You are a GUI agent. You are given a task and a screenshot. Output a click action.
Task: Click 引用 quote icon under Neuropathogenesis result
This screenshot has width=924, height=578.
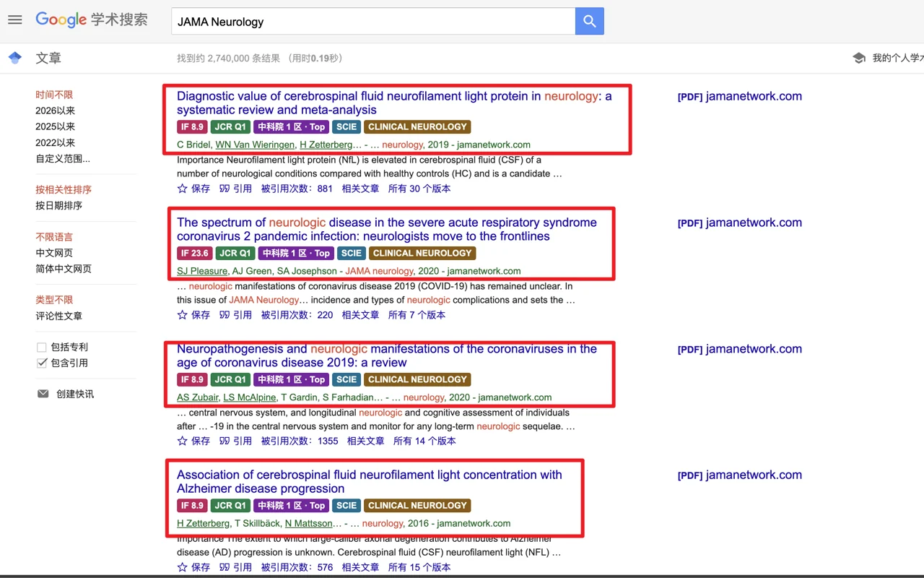pyautogui.click(x=225, y=441)
